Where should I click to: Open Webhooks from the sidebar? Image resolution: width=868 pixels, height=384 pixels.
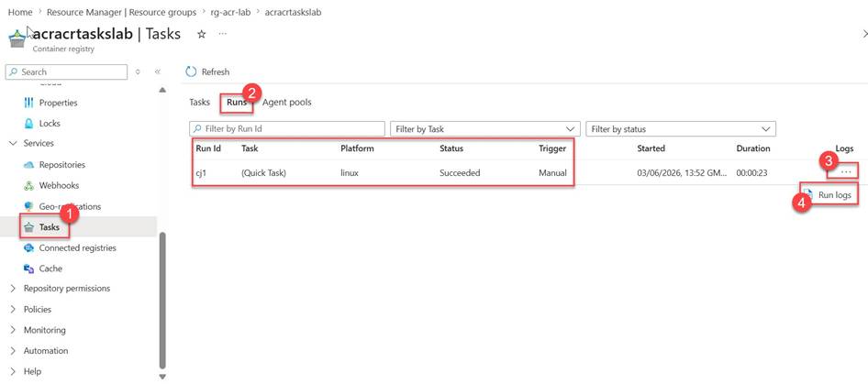click(x=59, y=185)
